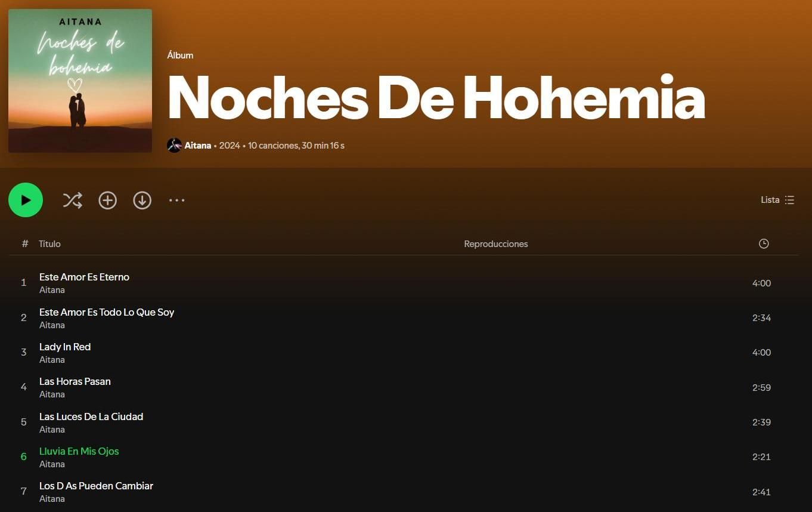Open the three-dot more options menu
Screen dimensions: 812x512
coord(176,201)
